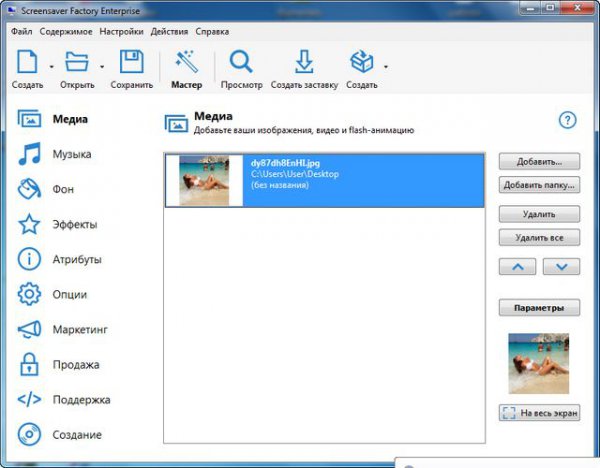Viewport: 600px width, 468px height.
Task: Select the Маркетинг megaphone icon
Action: click(x=29, y=329)
